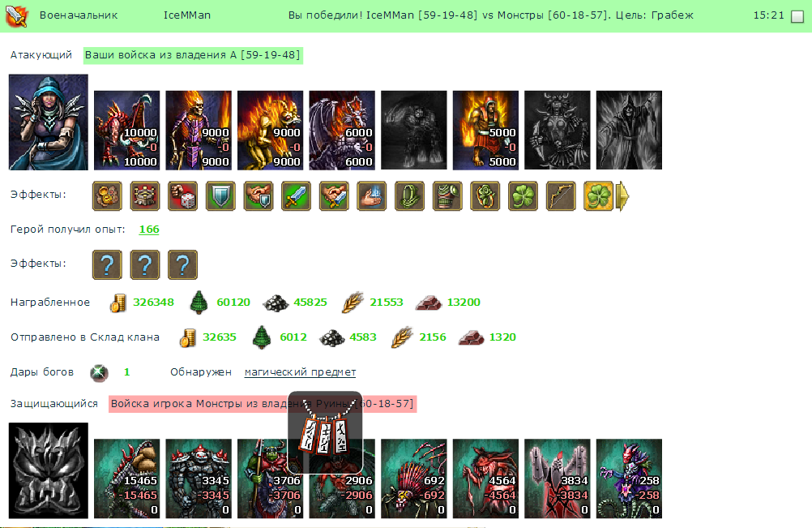The width and height of the screenshot is (812, 528).
Task: Select the shield effect icon
Action: 220,195
